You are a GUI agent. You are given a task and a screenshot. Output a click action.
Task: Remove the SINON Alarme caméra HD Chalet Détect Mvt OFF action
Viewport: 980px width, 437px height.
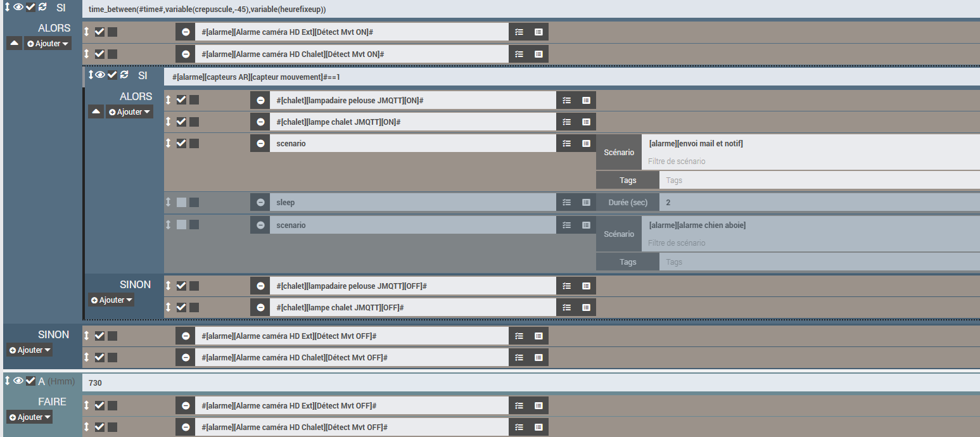click(x=186, y=357)
